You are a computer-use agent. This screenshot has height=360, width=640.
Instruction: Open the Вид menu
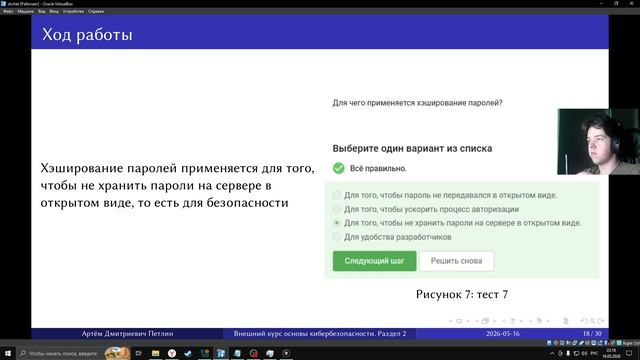[42, 11]
